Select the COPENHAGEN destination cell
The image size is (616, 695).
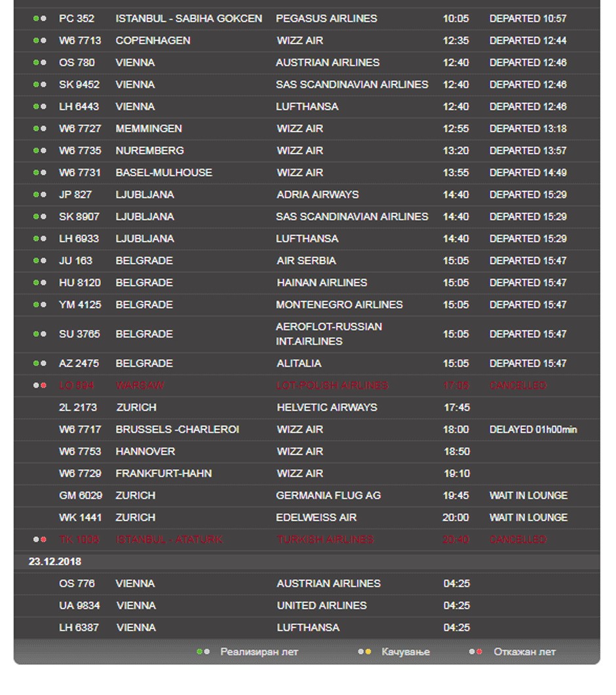coord(153,41)
